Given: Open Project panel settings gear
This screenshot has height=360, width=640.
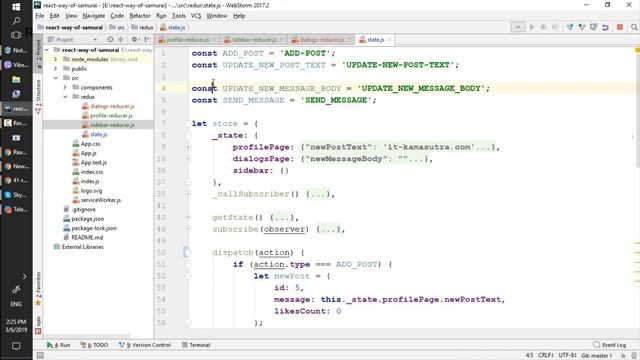Looking at the screenshot, I should [x=134, y=40].
